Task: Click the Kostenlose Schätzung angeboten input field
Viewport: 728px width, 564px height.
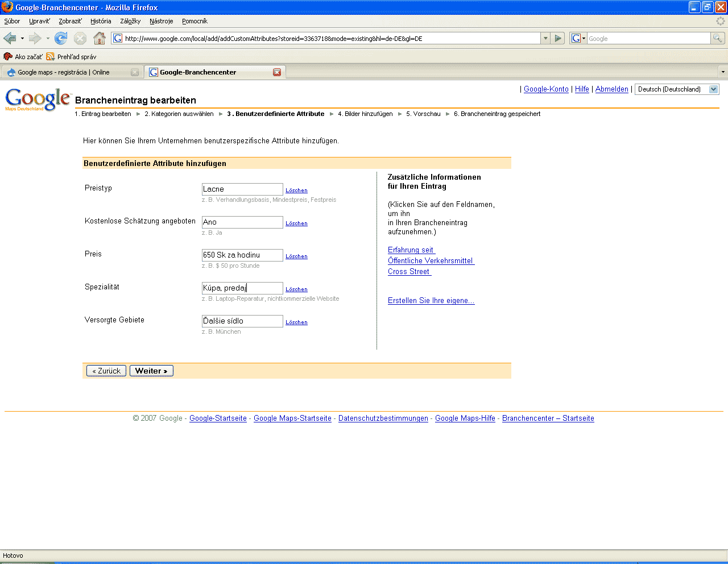Action: [242, 222]
